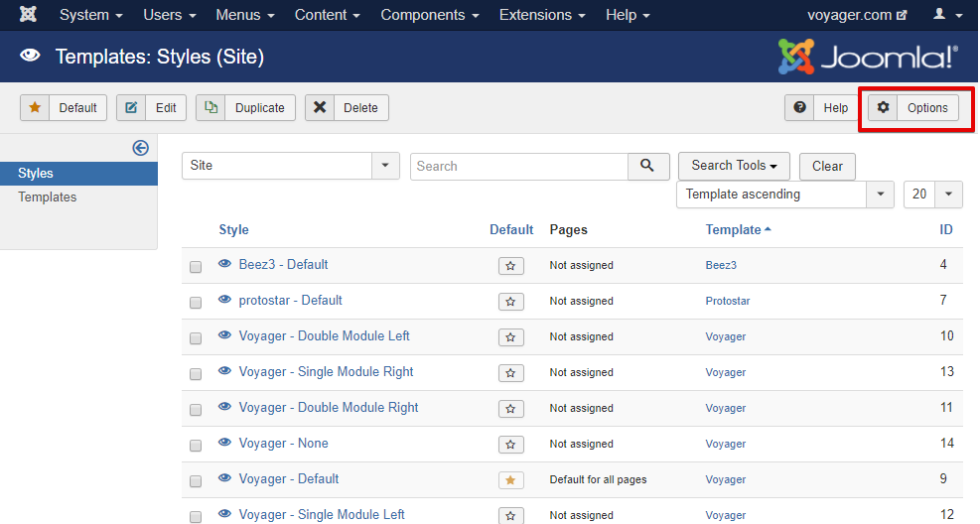Click the X Delete icon
Viewport: 980px width, 524px height.
click(320, 107)
